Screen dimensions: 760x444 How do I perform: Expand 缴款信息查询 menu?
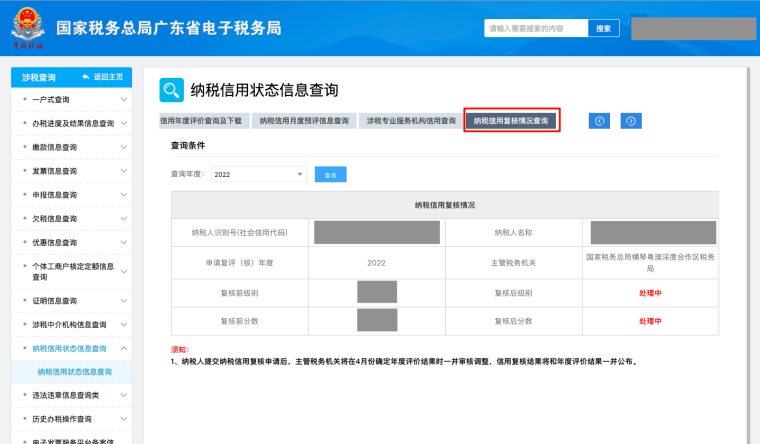coord(71,147)
